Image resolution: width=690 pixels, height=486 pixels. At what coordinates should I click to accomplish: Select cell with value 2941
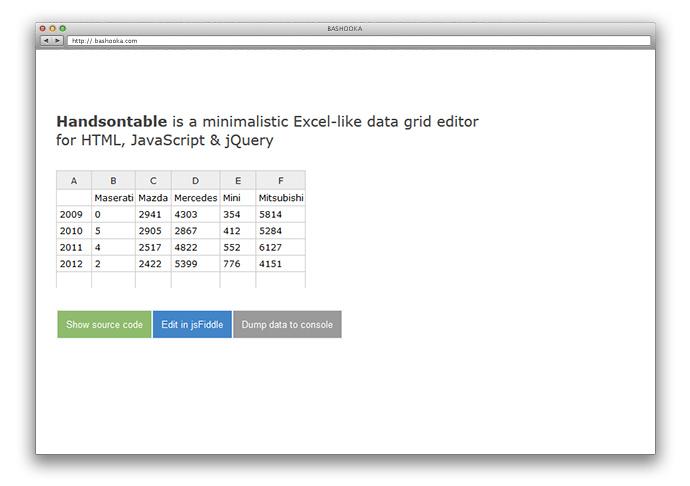tap(153, 214)
